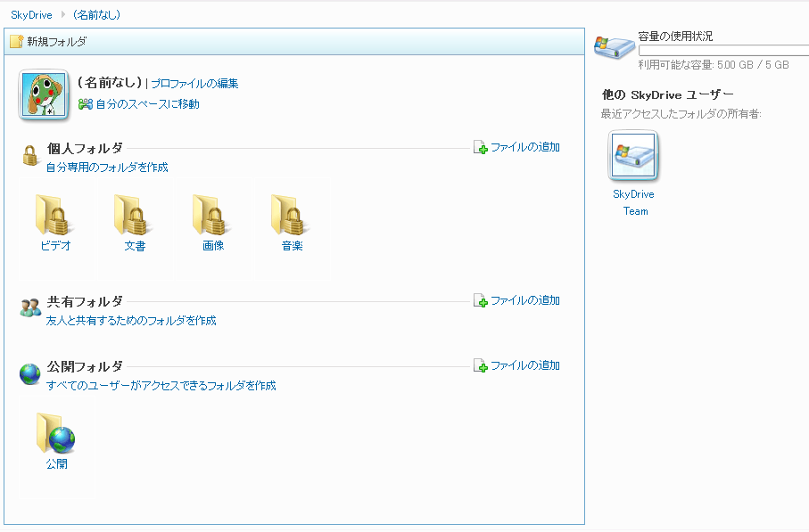Open the 画像 folder name link
The width and height of the screenshot is (809, 532).
(213, 246)
